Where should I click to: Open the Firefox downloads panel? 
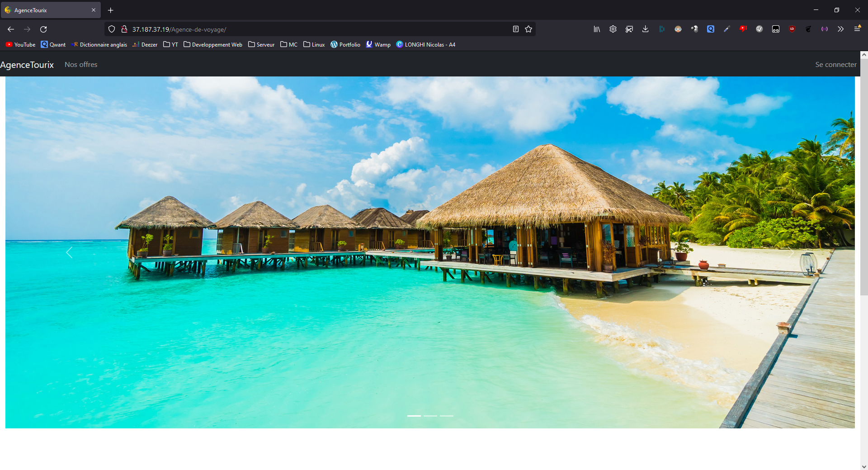[x=645, y=29]
